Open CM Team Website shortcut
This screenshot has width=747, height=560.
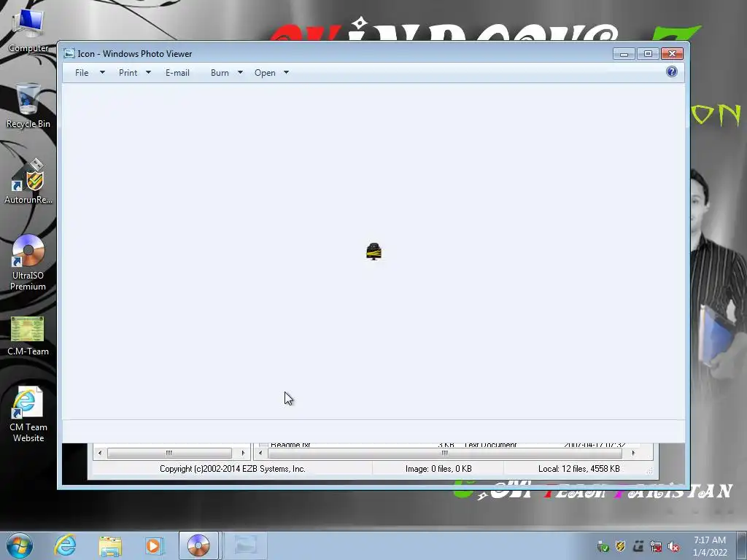(x=28, y=414)
